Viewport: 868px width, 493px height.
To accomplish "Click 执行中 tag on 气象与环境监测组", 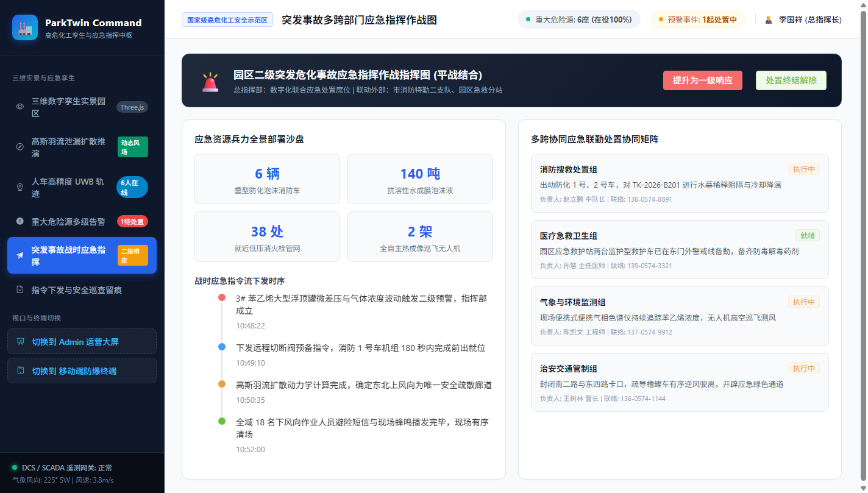I will (x=803, y=302).
